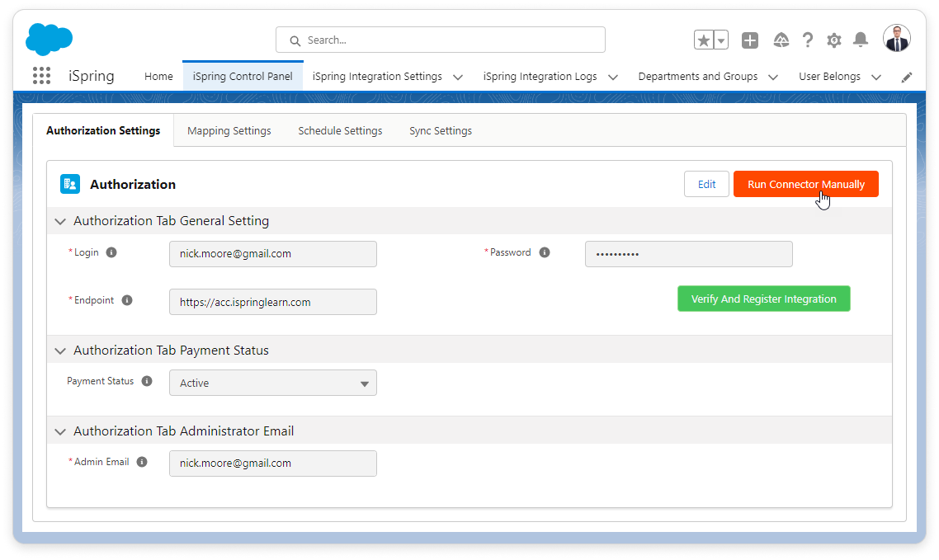This screenshot has width=939, height=560.
Task: Collapse the Authorization Tab Payment Status section
Action: point(60,351)
